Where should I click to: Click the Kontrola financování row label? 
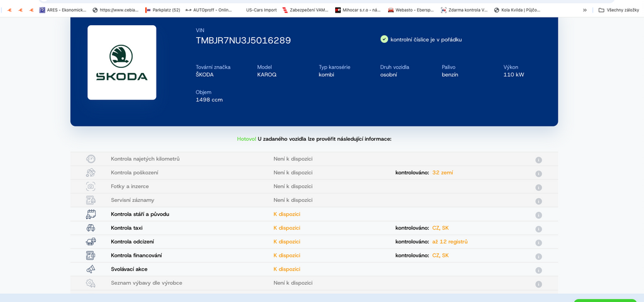point(136,255)
